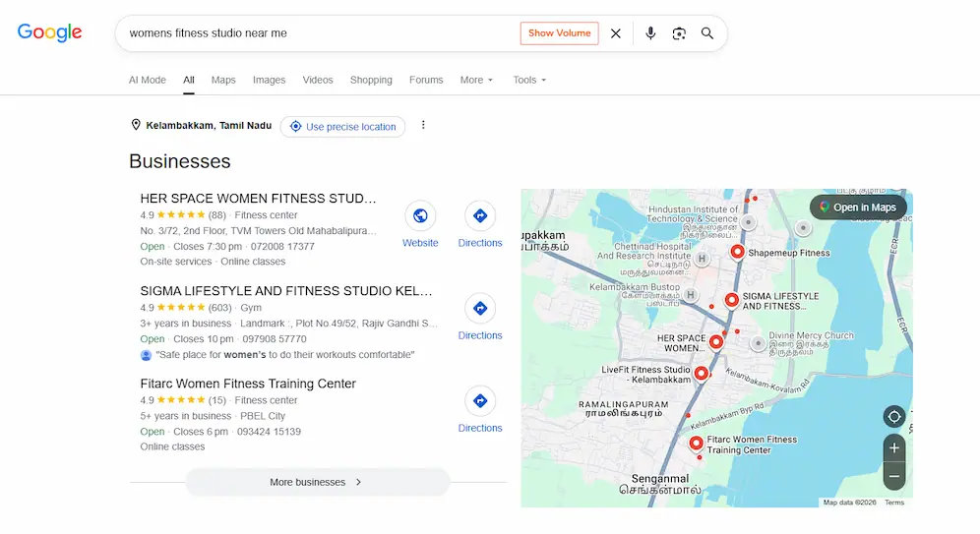Click Businesses heading
This screenshot has width=980, height=534.
(180, 161)
